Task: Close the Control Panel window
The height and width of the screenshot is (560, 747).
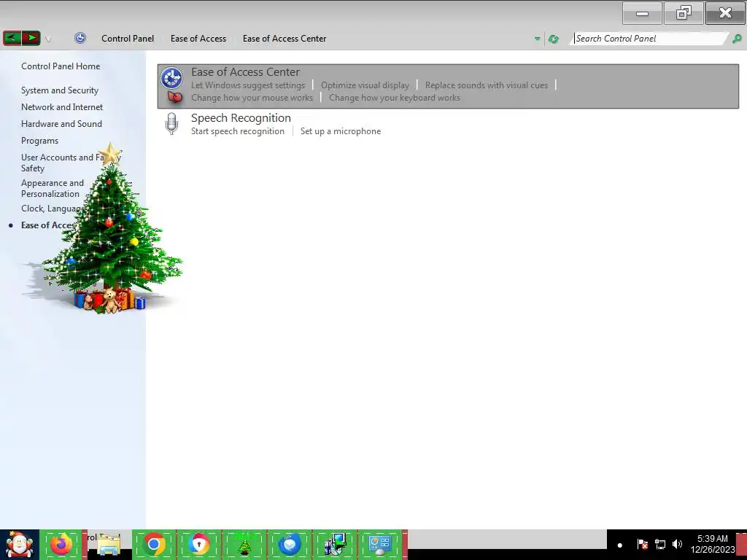Action: coord(725,13)
